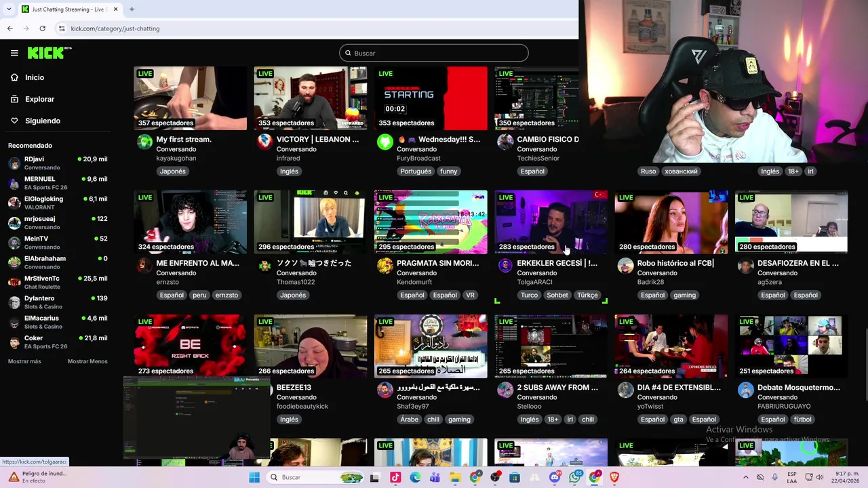Open Explorar in the sidebar
This screenshot has height=488, width=868.
[39, 99]
